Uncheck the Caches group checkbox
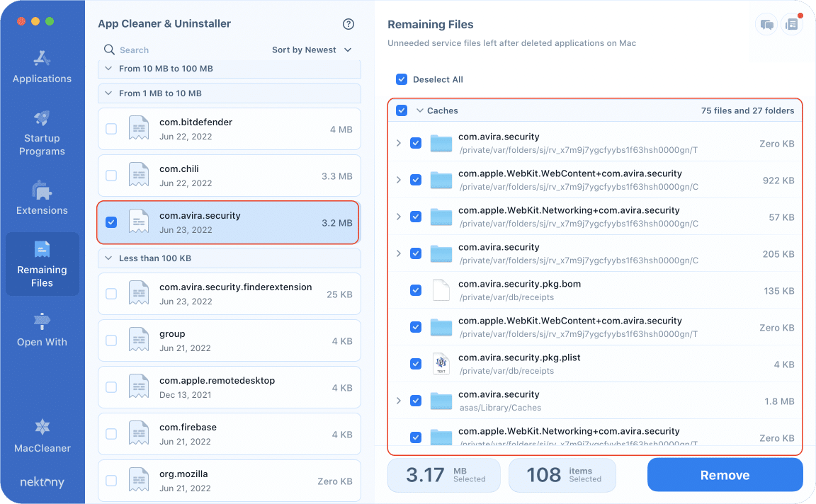 [x=402, y=110]
